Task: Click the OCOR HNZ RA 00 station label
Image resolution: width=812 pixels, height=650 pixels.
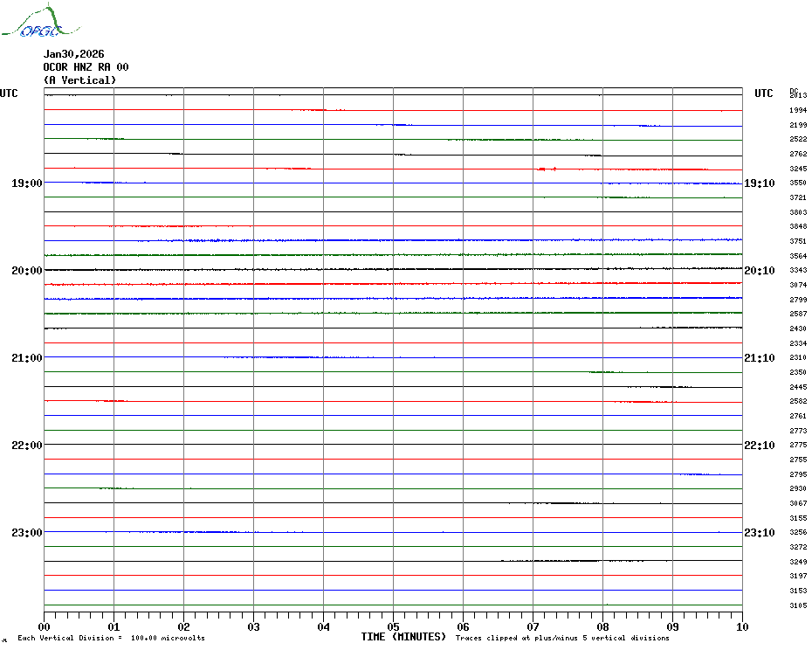Action: [x=86, y=67]
